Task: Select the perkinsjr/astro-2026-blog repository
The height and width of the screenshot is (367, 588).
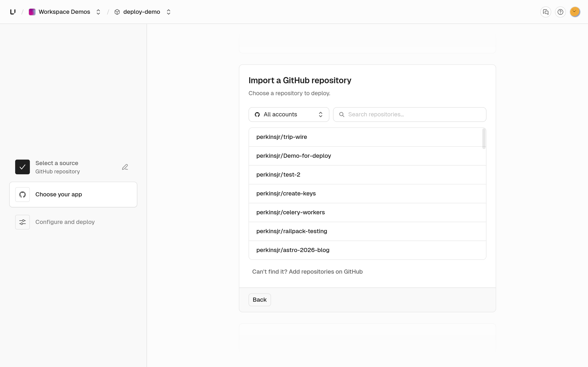Action: pyautogui.click(x=367, y=250)
